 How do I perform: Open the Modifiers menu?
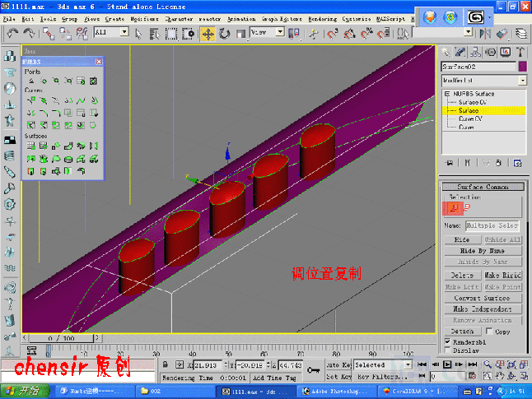point(144,19)
